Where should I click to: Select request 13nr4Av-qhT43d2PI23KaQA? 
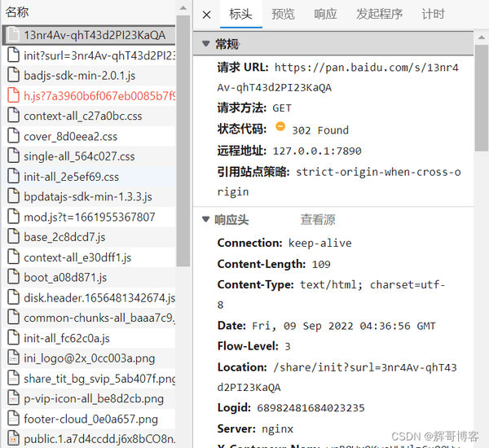coord(89,35)
